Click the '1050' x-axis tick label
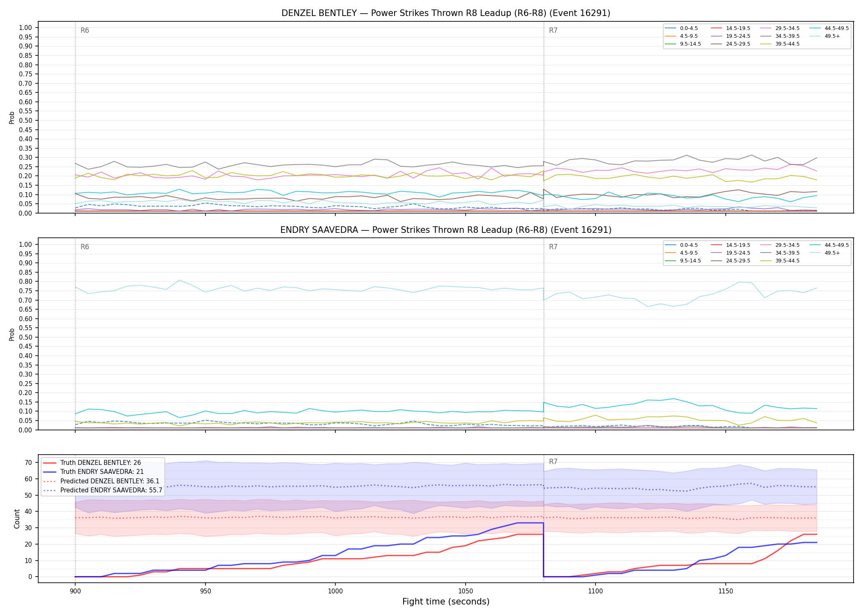Image resolution: width=863 pixels, height=616 pixels. pyautogui.click(x=465, y=591)
